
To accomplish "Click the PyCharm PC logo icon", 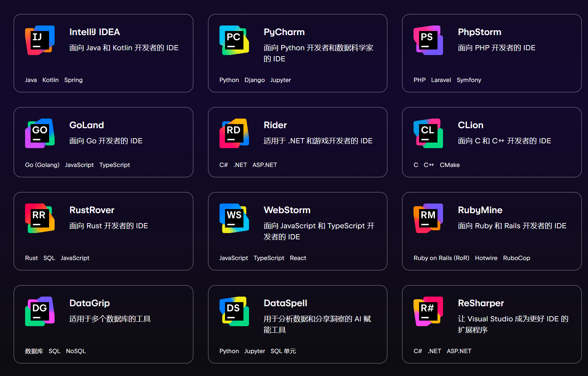I will click(234, 40).
